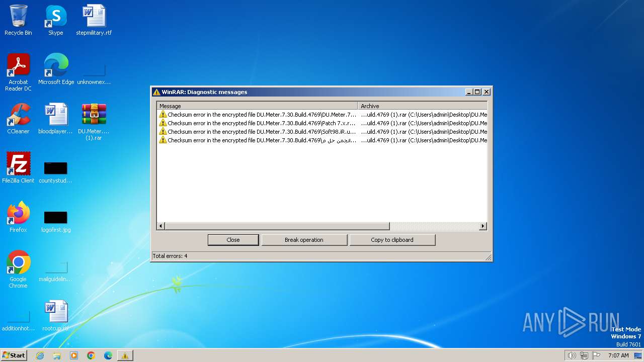Viewport: 644px width, 362px height.
Task: Open Acrobat Reader DC shortcut
Action: click(x=18, y=72)
